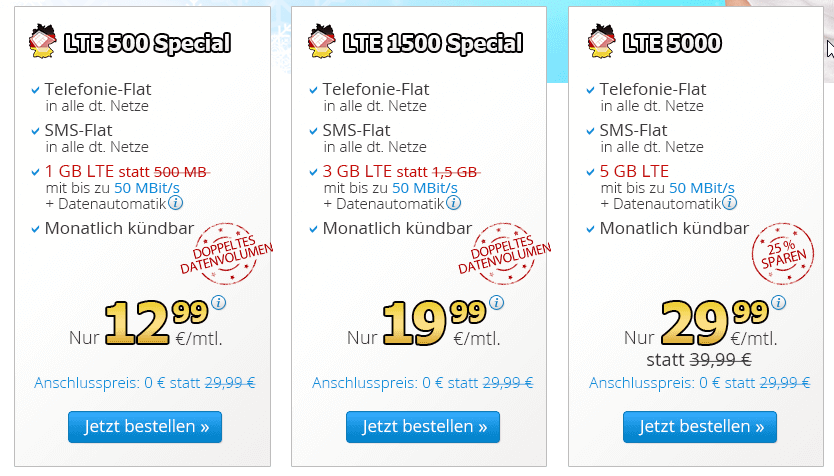Click info icon next to LTE 500 Datenautomatik
834x476 pixels.
click(x=176, y=203)
